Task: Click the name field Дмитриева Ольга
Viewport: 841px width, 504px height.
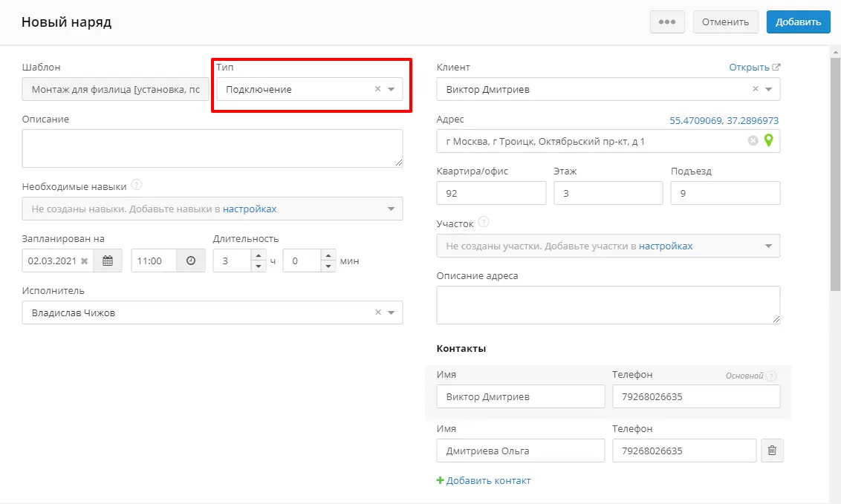Action: (x=521, y=451)
